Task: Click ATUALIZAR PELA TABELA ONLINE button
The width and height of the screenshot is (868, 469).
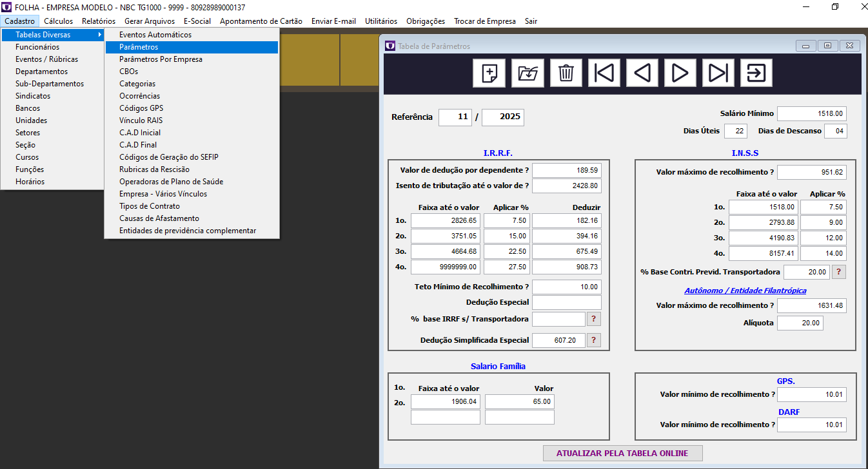Action: click(x=622, y=454)
